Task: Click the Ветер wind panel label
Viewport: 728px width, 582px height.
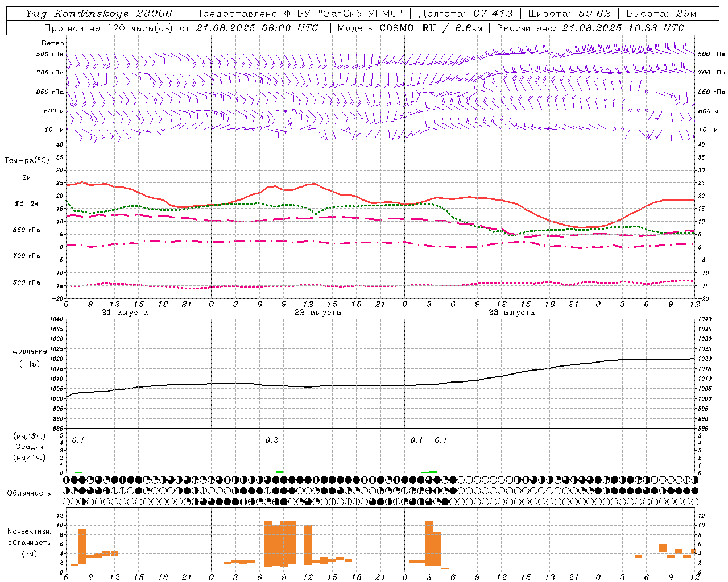Action: click(53, 43)
